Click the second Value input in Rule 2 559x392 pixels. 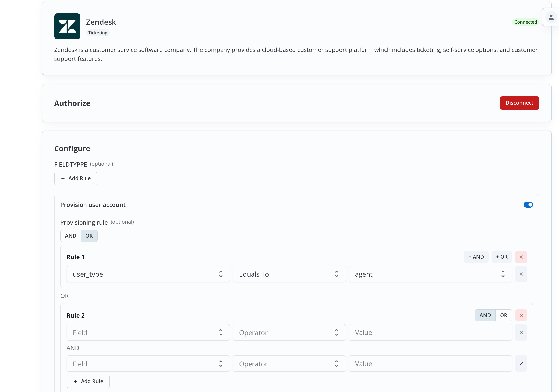pos(430,364)
